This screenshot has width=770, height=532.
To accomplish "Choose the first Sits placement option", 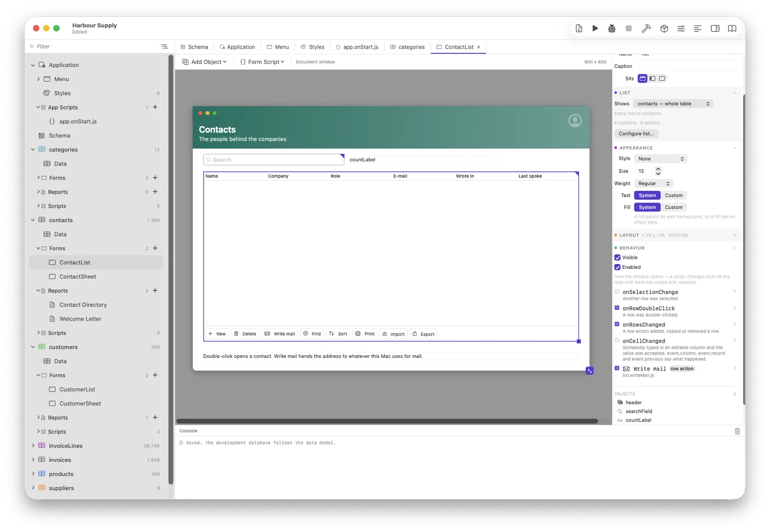I will coord(642,78).
